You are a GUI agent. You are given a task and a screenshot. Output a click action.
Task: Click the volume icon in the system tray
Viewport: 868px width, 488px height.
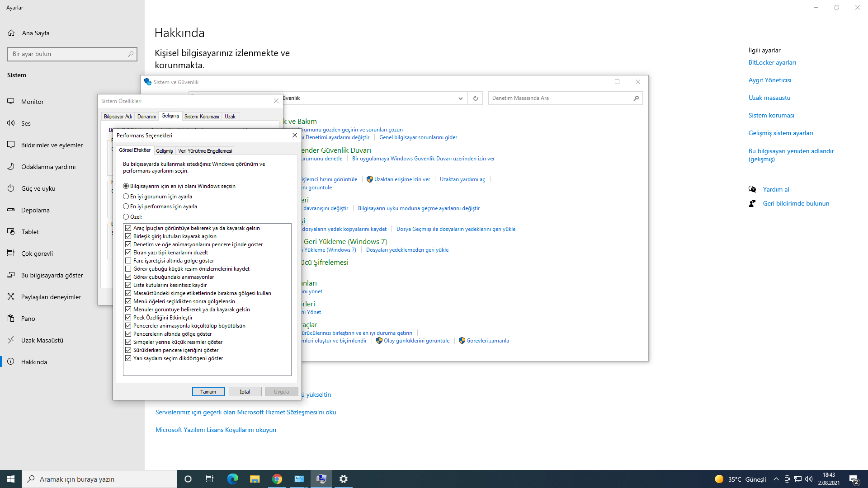coord(809,479)
